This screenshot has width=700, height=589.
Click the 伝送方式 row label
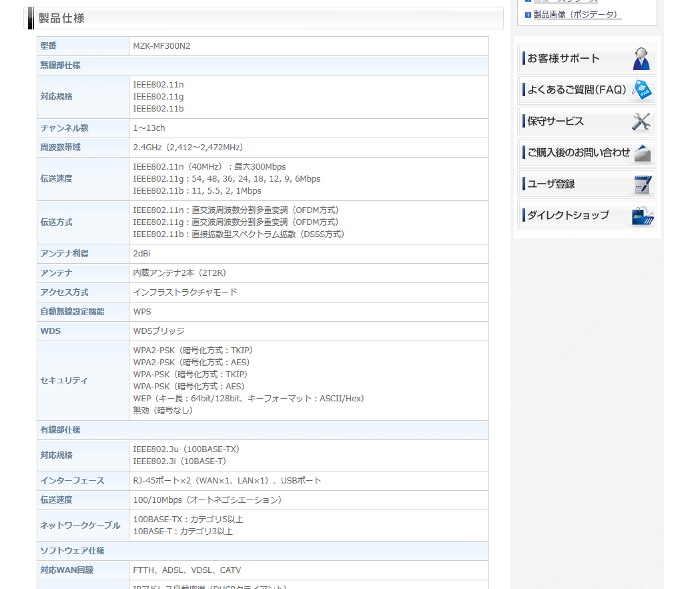click(56, 222)
